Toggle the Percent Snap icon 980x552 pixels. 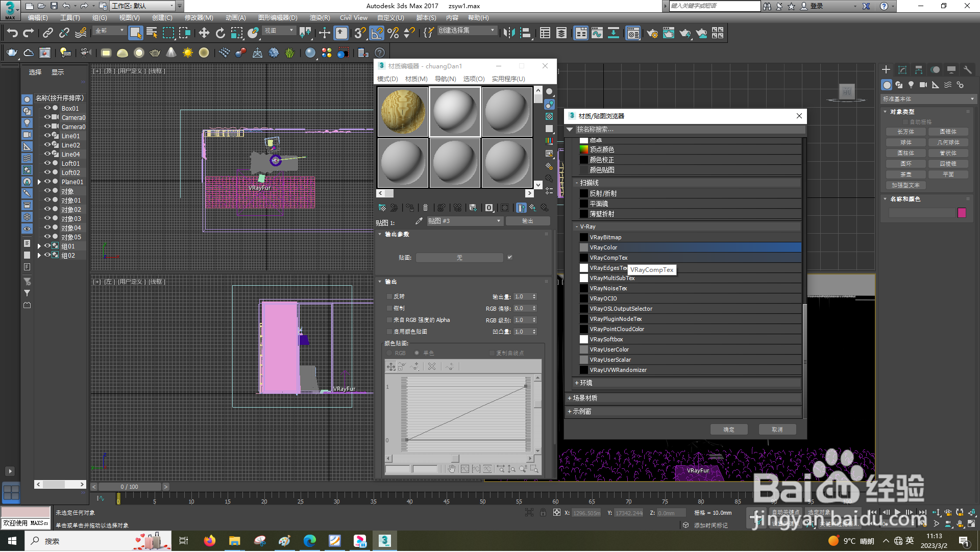click(x=393, y=33)
